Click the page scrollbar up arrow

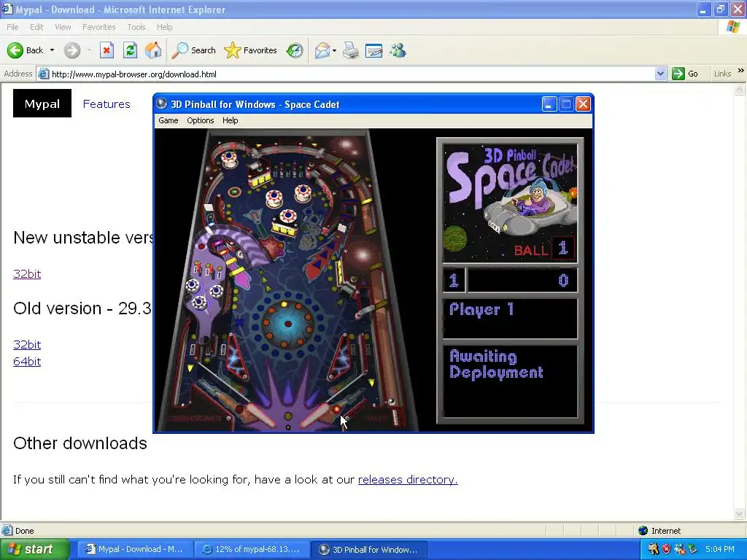[x=740, y=89]
